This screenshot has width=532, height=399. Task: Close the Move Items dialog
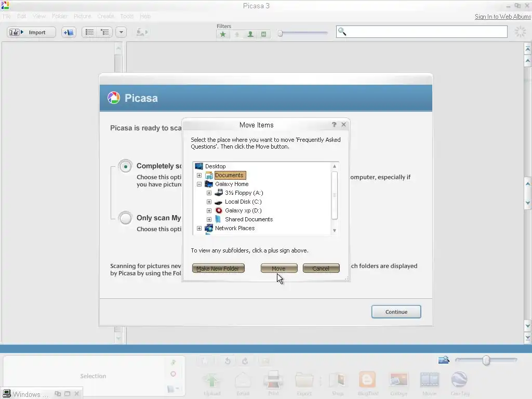344,125
